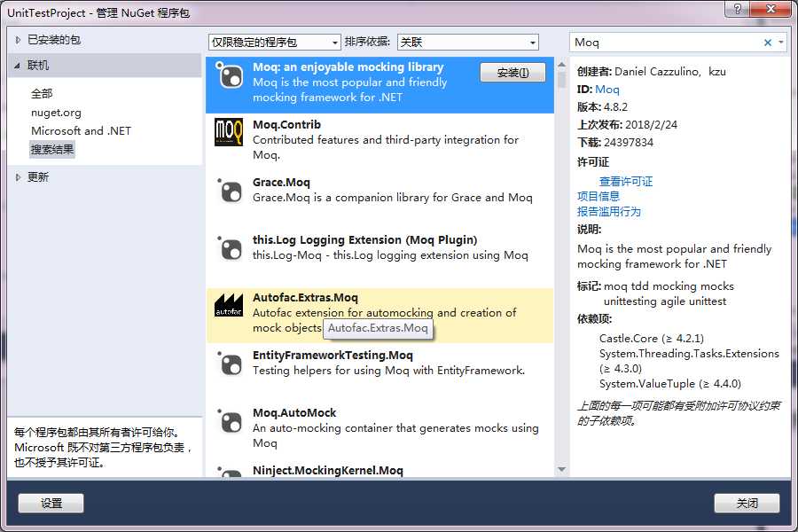Image resolution: width=798 pixels, height=532 pixels.
Task: Click the results list scroll up arrow
Action: (561, 65)
